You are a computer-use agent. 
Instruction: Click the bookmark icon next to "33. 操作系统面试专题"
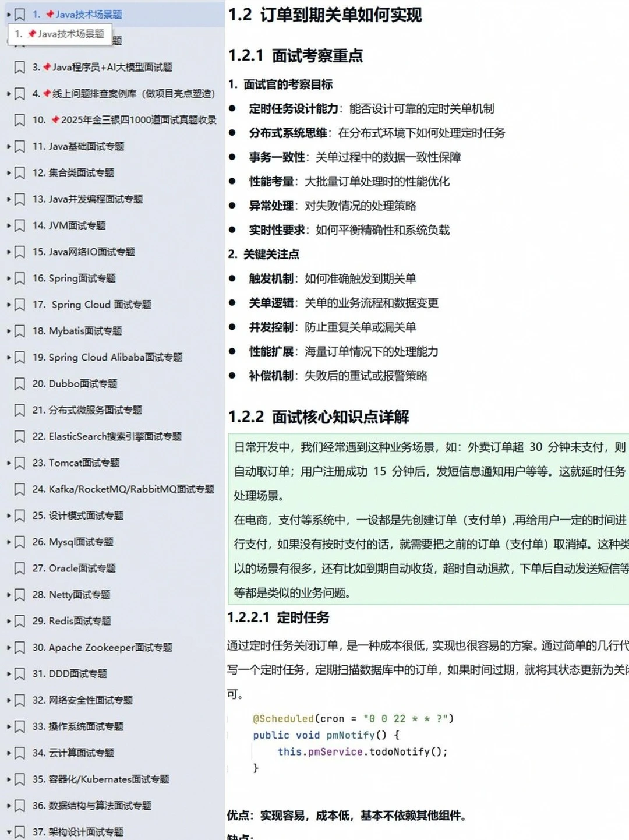click(19, 726)
